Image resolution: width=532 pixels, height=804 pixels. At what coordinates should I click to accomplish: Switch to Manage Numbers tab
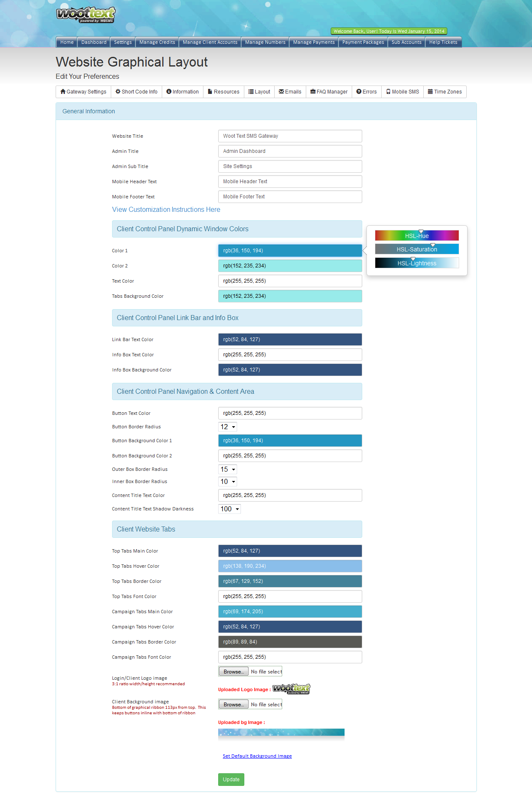point(265,42)
